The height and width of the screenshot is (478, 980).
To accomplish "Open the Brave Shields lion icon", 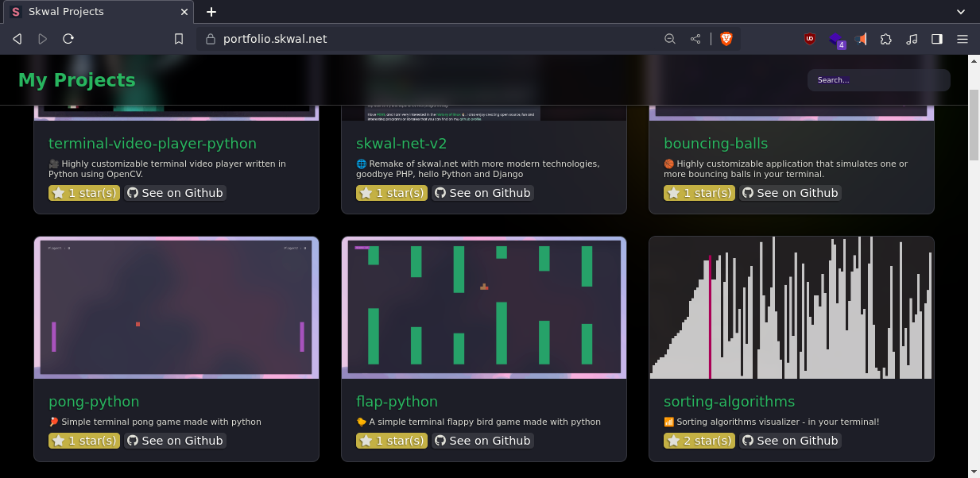I will (x=726, y=39).
